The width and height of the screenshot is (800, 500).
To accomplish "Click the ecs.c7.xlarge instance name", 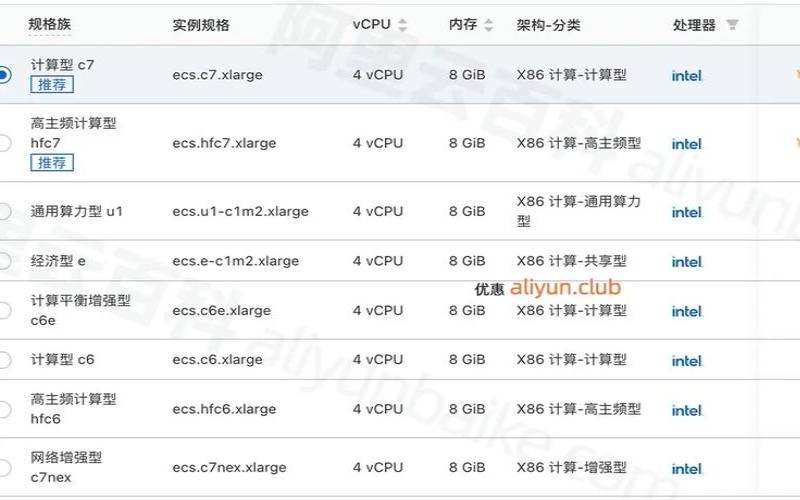I will [x=217, y=75].
